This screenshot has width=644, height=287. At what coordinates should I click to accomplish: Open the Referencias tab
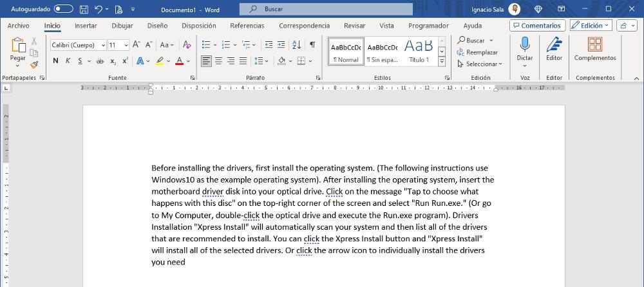[x=247, y=26]
